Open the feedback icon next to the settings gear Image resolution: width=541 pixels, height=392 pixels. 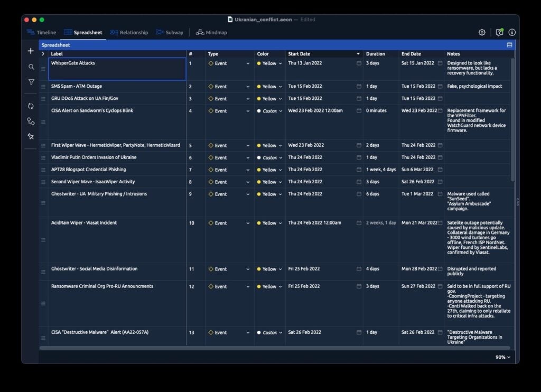[499, 32]
